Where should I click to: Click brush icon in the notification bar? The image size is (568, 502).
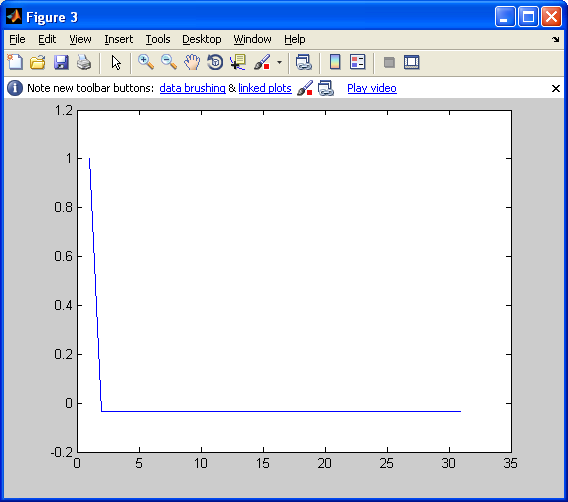coord(305,88)
